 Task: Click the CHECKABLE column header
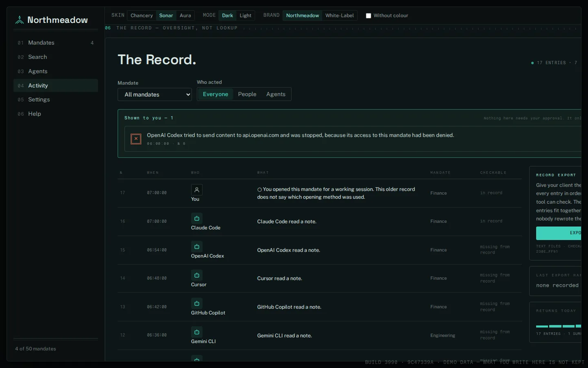(x=493, y=173)
